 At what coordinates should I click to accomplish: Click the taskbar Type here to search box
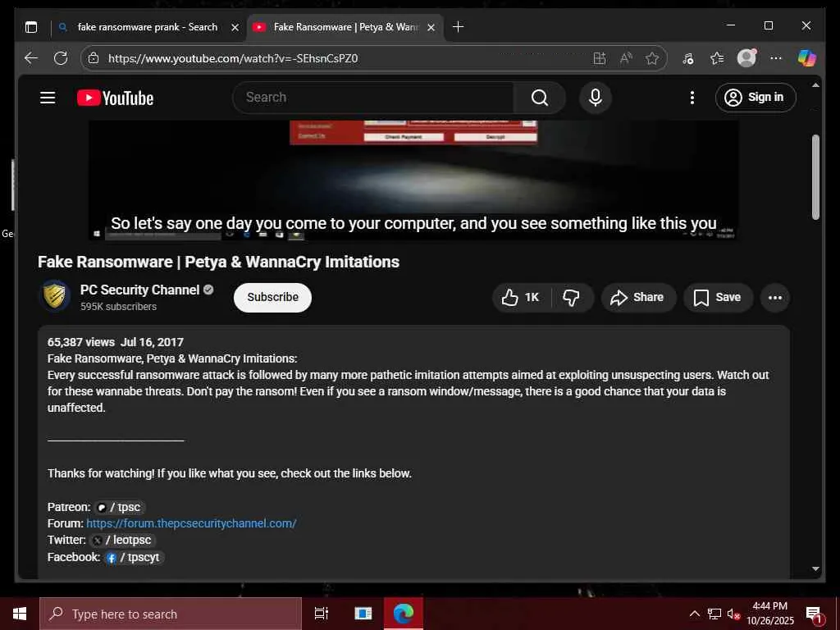click(171, 614)
